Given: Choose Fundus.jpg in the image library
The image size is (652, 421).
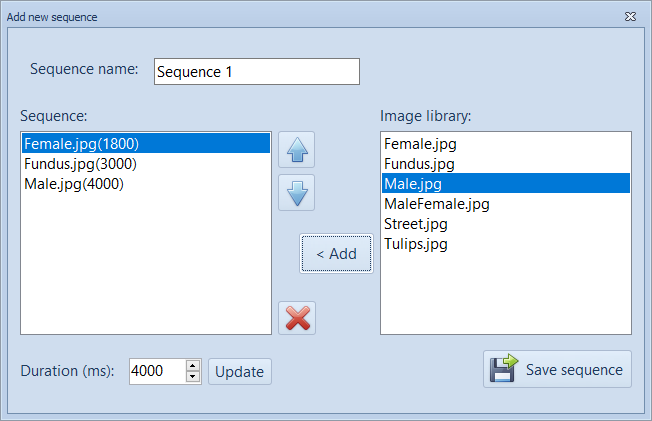Looking at the screenshot, I should [420, 163].
